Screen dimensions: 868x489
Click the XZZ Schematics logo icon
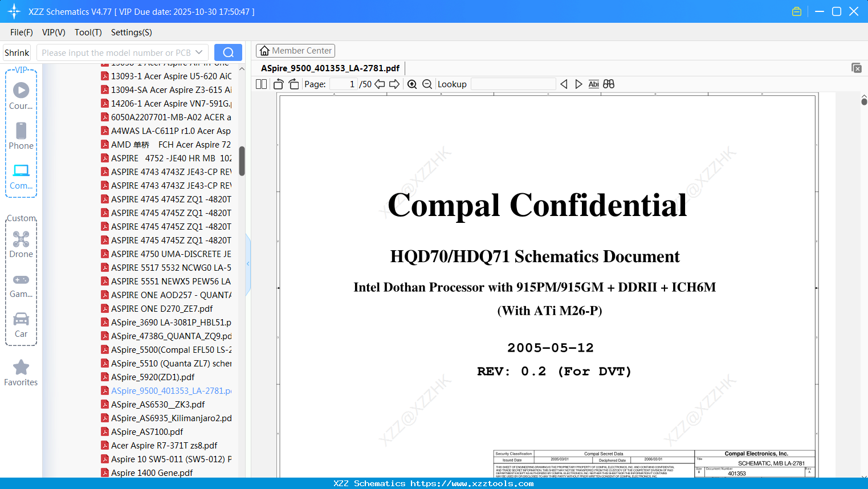pos(14,11)
